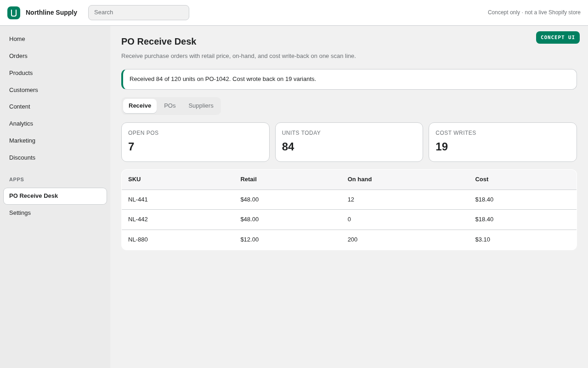Switch to the Receive tab
Image resolution: width=588 pixels, height=368 pixels.
(140, 106)
